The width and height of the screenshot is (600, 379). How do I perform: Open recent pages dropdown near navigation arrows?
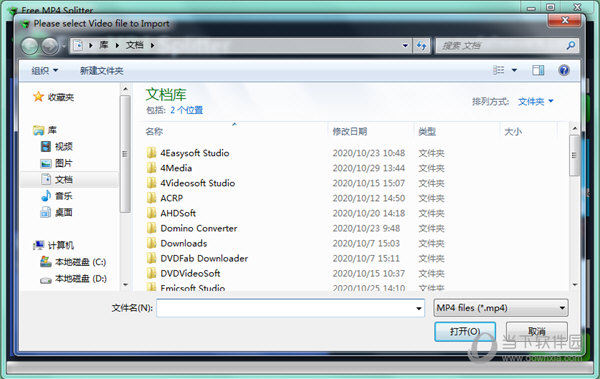tap(64, 46)
